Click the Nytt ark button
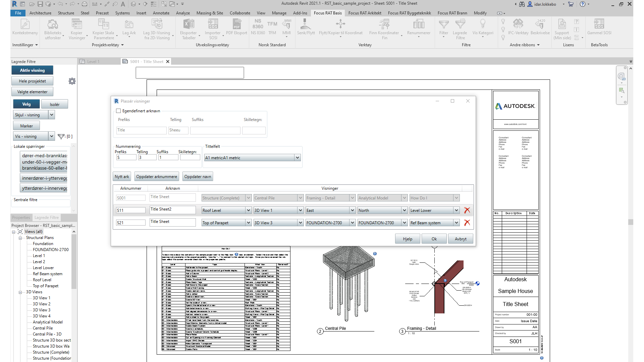Image resolution: width=644 pixels, height=362 pixels. pos(122,177)
